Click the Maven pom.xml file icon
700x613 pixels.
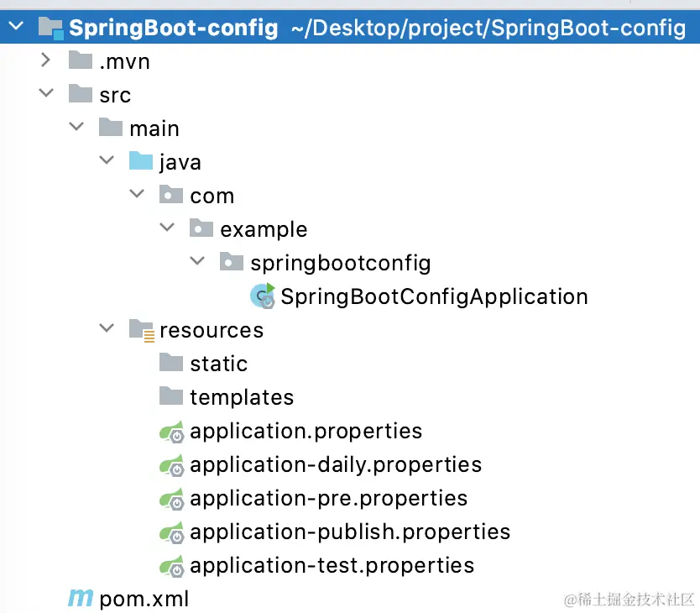click(x=81, y=599)
